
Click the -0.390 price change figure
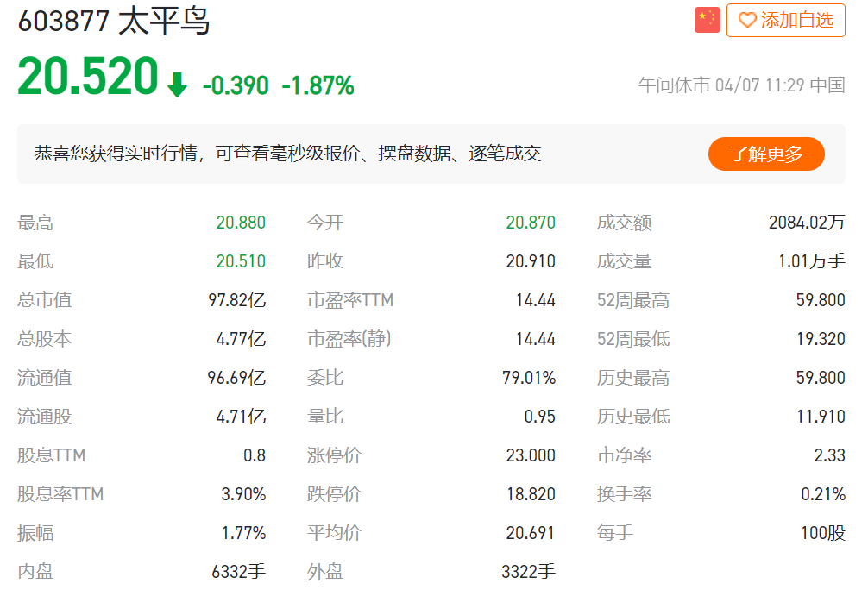pos(236,85)
